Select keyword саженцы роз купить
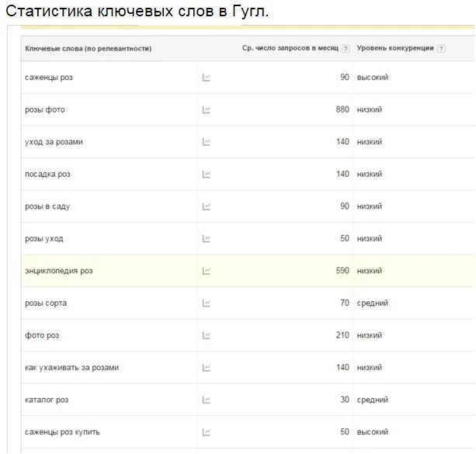The image size is (476, 454). 62,432
